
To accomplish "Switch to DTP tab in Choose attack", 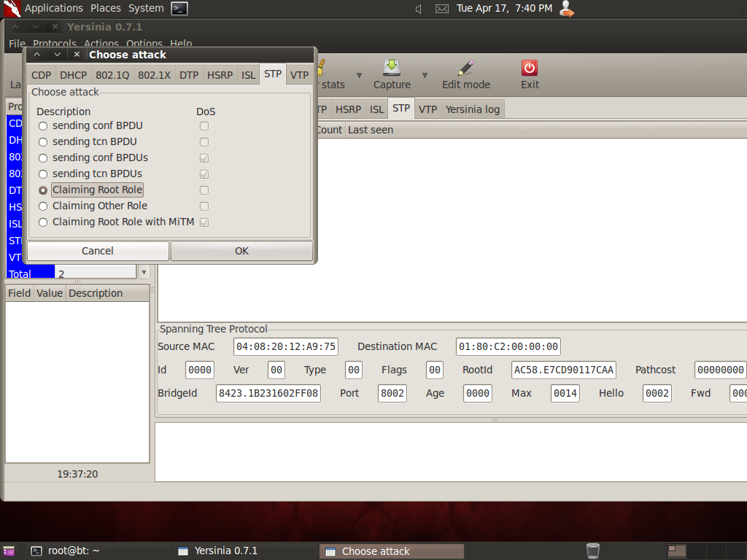I will [189, 75].
